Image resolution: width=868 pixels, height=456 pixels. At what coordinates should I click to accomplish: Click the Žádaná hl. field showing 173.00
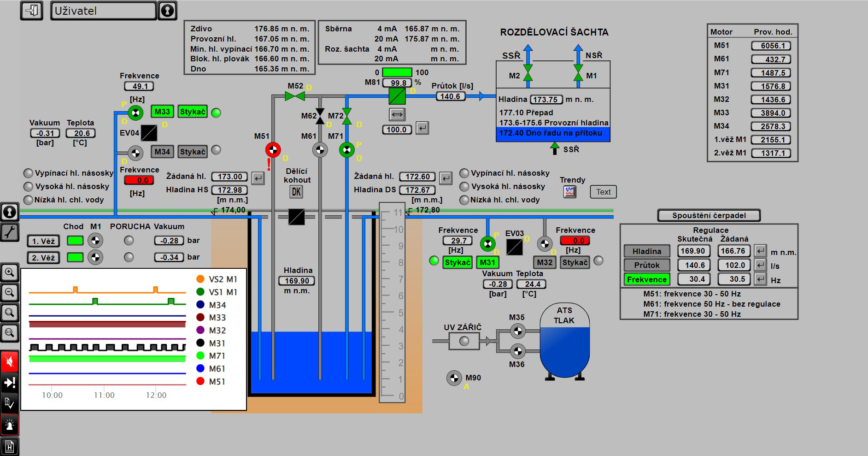pyautogui.click(x=229, y=177)
